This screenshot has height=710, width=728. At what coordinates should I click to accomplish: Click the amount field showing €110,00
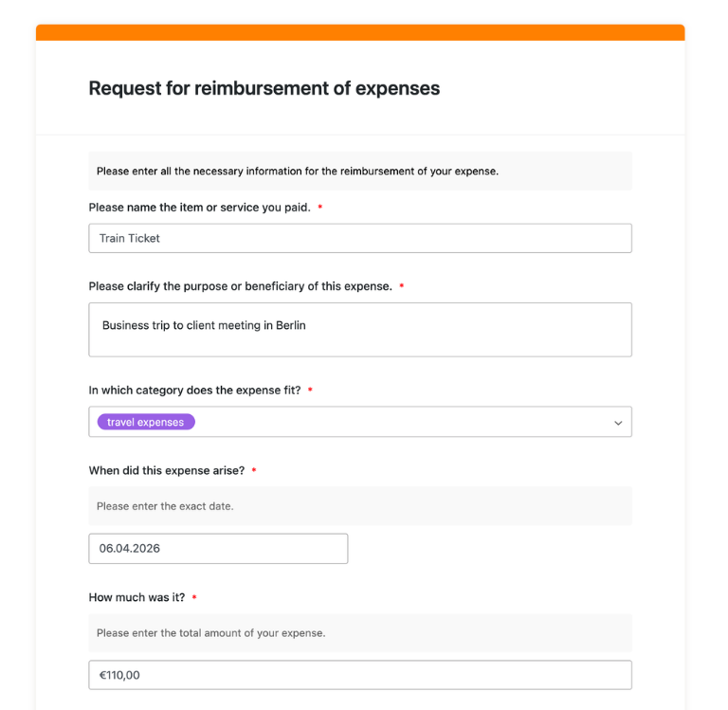tap(360, 675)
